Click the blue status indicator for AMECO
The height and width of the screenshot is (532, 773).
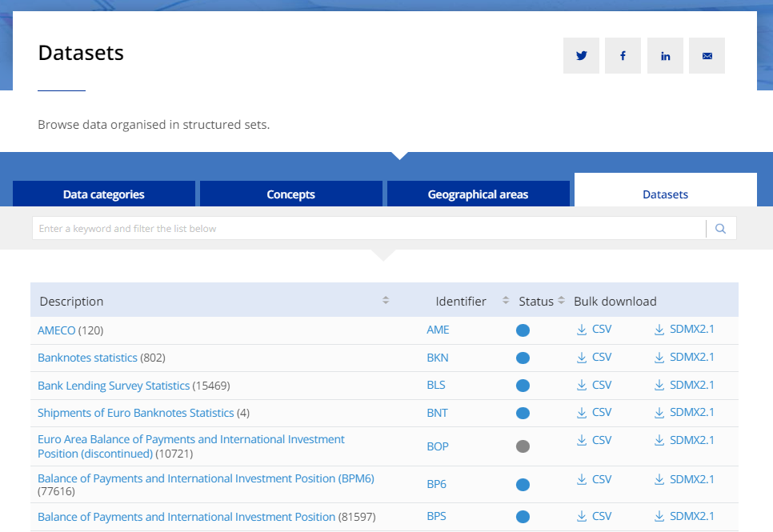(x=523, y=330)
